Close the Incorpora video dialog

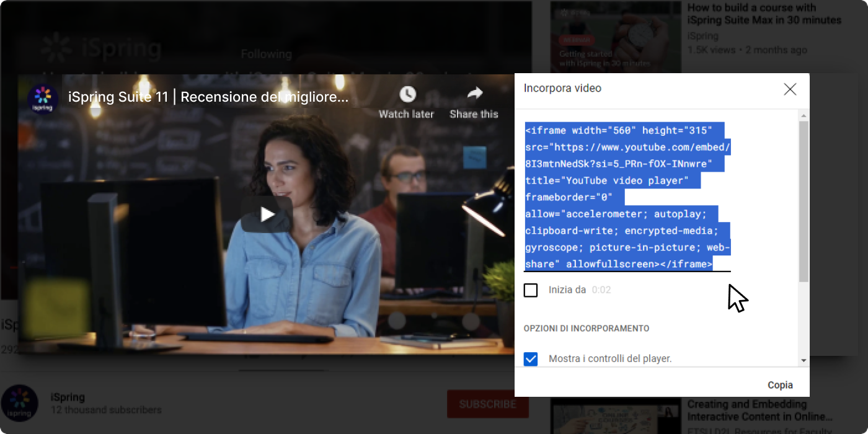790,89
